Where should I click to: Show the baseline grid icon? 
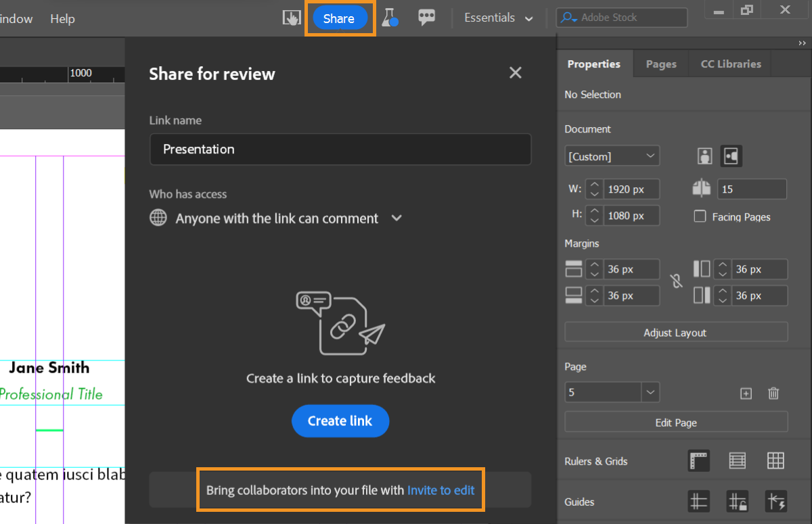pyautogui.click(x=738, y=460)
